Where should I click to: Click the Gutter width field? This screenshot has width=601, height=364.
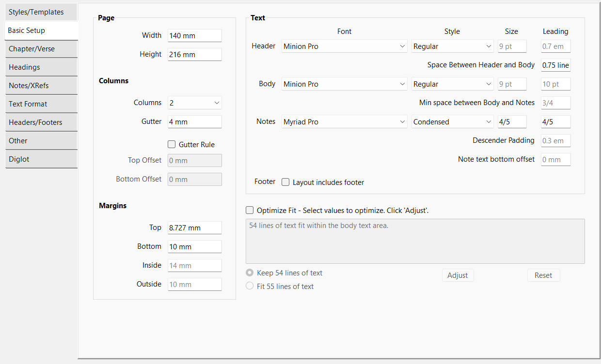pyautogui.click(x=194, y=122)
